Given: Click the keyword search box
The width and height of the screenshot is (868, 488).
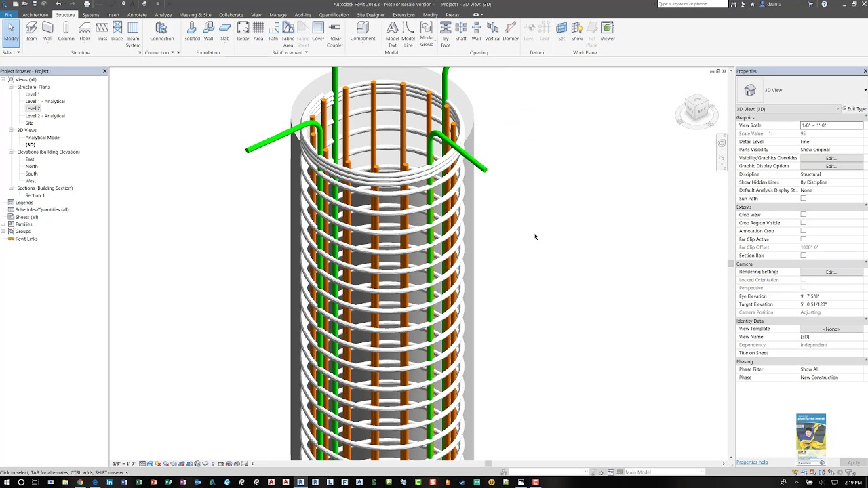Looking at the screenshot, I should [692, 4].
